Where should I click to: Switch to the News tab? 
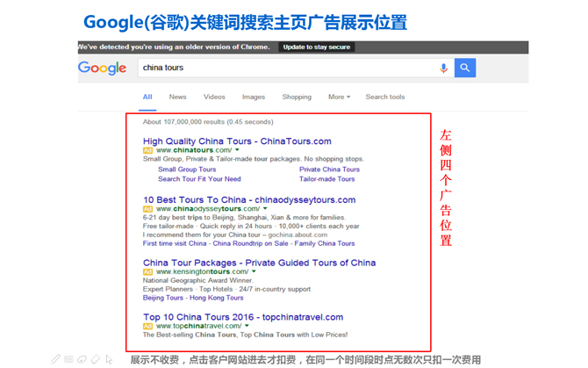tap(178, 97)
